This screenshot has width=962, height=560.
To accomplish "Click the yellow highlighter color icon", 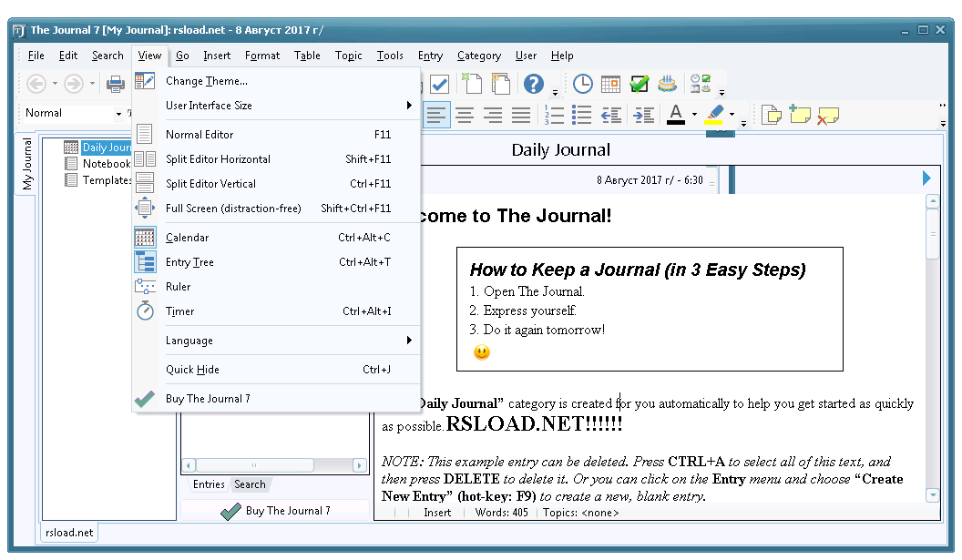I will click(x=713, y=115).
